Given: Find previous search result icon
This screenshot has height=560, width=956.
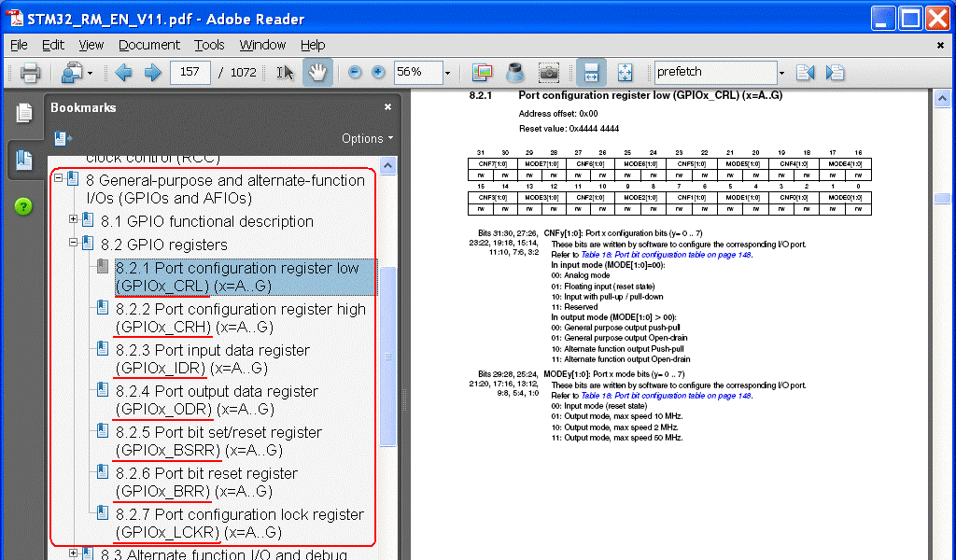Looking at the screenshot, I should tap(806, 73).
